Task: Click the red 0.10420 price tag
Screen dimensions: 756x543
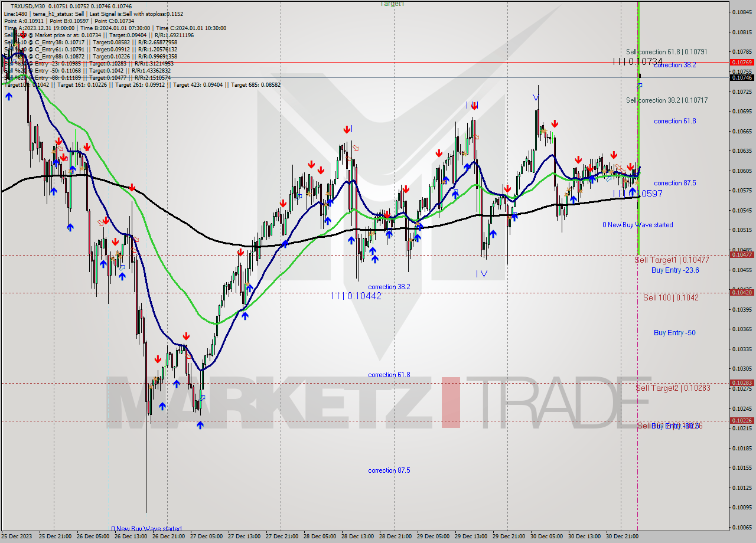Action: [742, 292]
